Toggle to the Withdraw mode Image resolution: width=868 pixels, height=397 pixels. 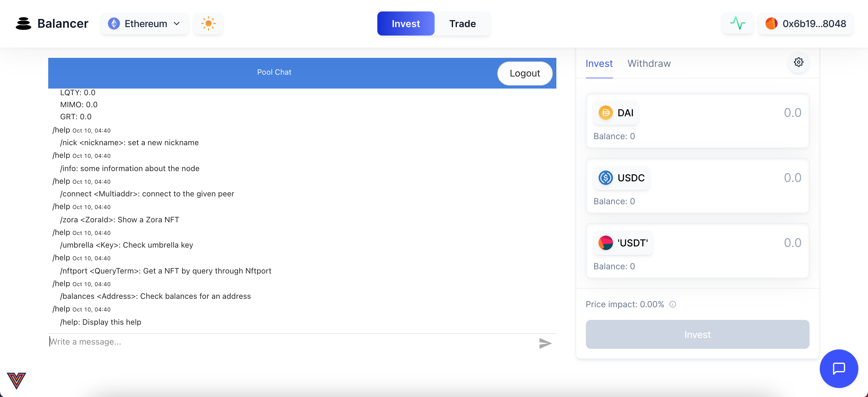click(649, 63)
